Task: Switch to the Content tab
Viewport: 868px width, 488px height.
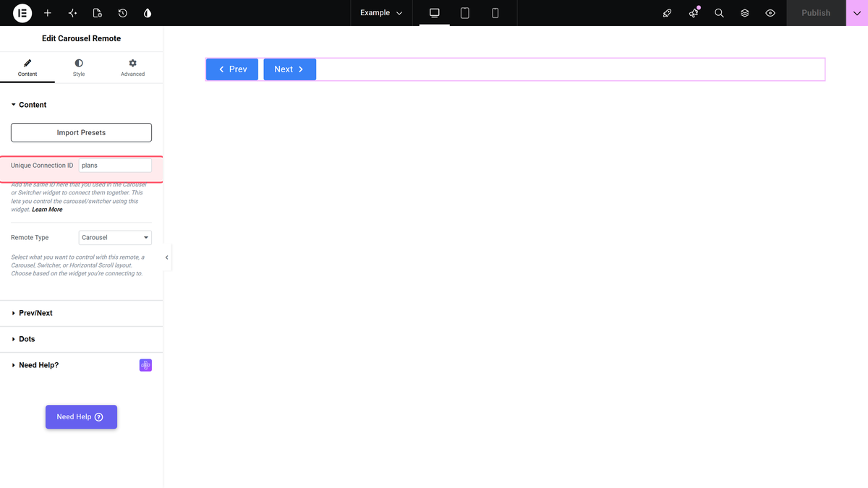Action: (27, 68)
